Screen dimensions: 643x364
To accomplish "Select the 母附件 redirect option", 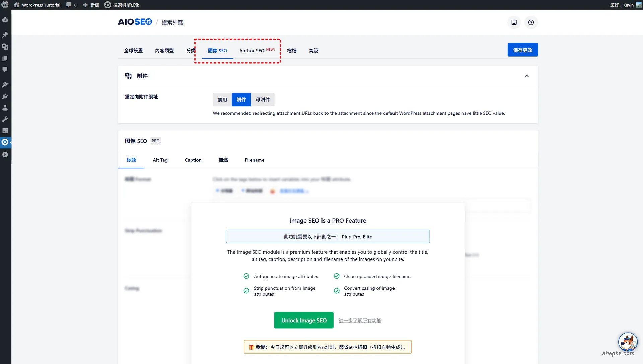I will (x=263, y=99).
